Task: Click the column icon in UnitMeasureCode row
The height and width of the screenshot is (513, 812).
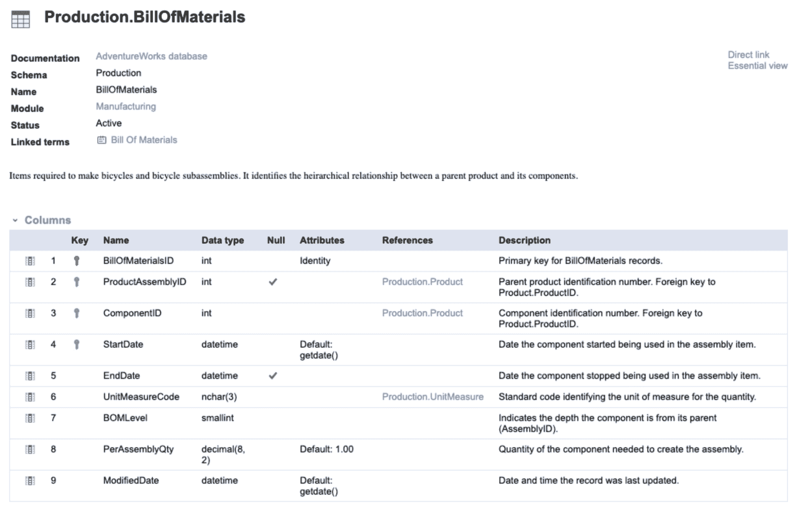Action: tap(30, 397)
